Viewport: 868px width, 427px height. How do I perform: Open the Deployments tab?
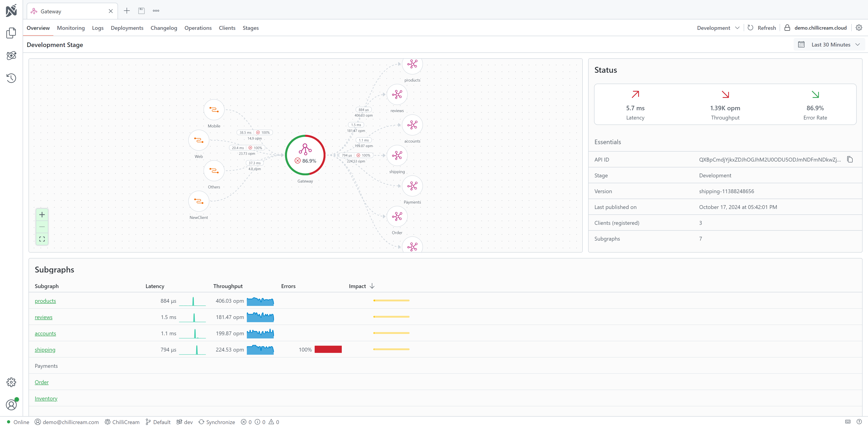coord(127,28)
